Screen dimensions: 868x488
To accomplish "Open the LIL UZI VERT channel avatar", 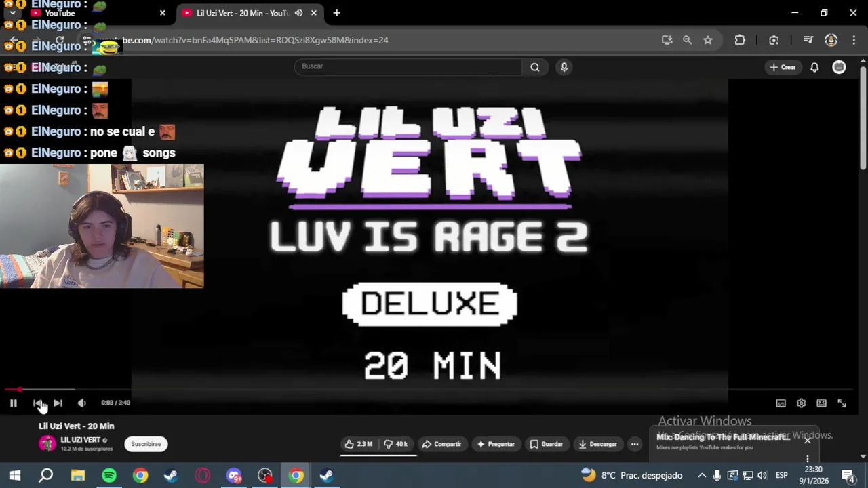I will pos(47,444).
